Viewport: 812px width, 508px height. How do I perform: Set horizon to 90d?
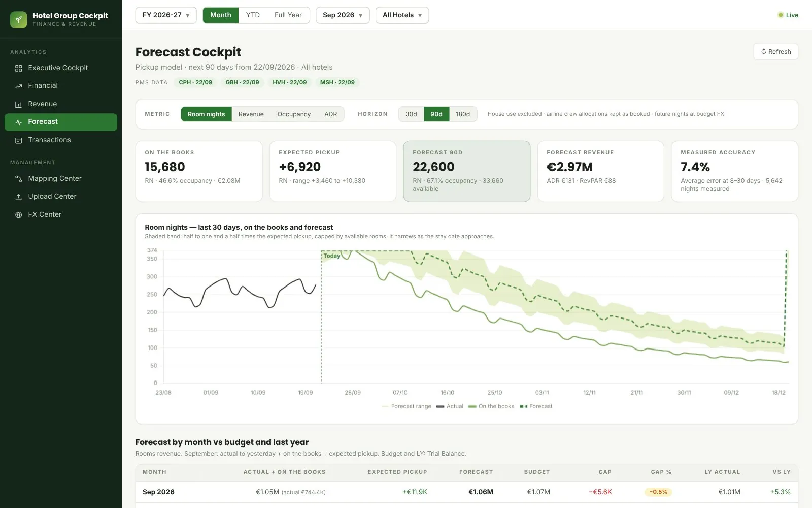tap(436, 114)
